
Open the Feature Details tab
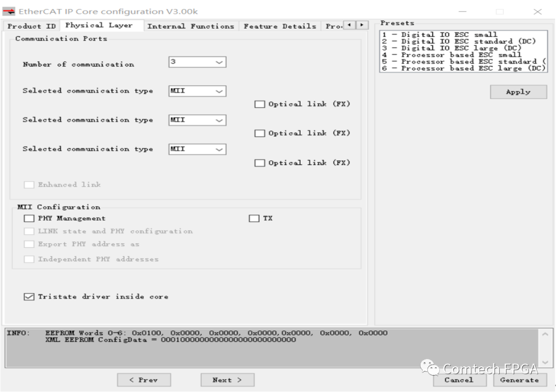(280, 26)
